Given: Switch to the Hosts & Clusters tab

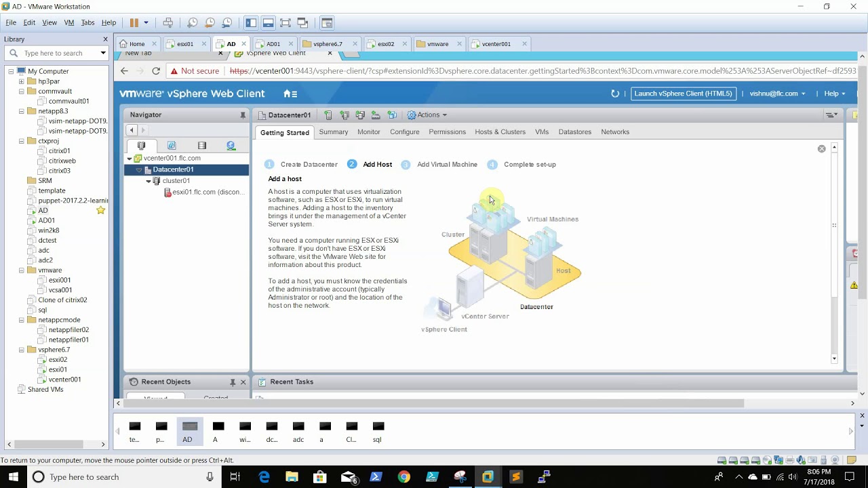Looking at the screenshot, I should tap(500, 132).
